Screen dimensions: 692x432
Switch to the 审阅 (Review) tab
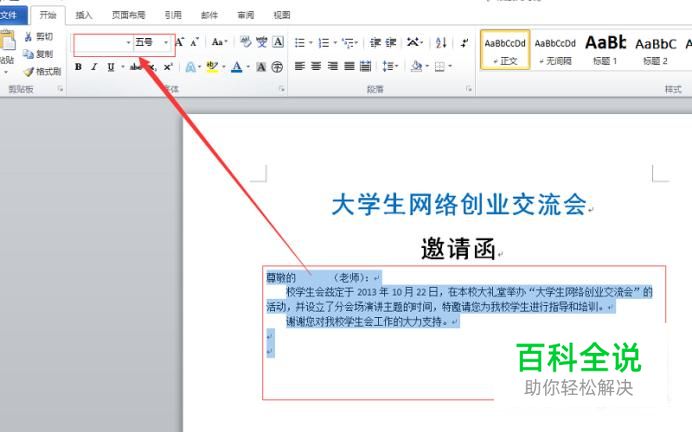245,15
